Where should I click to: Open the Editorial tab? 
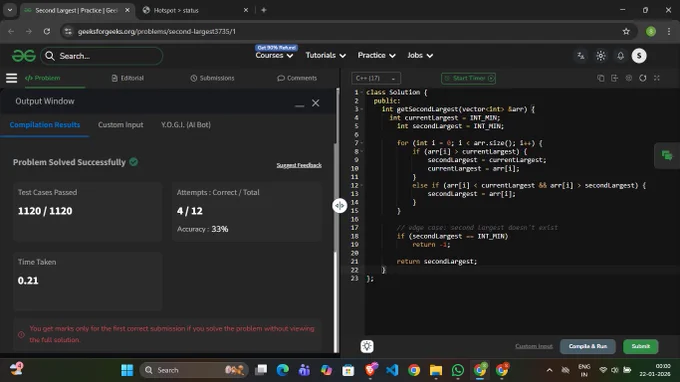point(128,78)
